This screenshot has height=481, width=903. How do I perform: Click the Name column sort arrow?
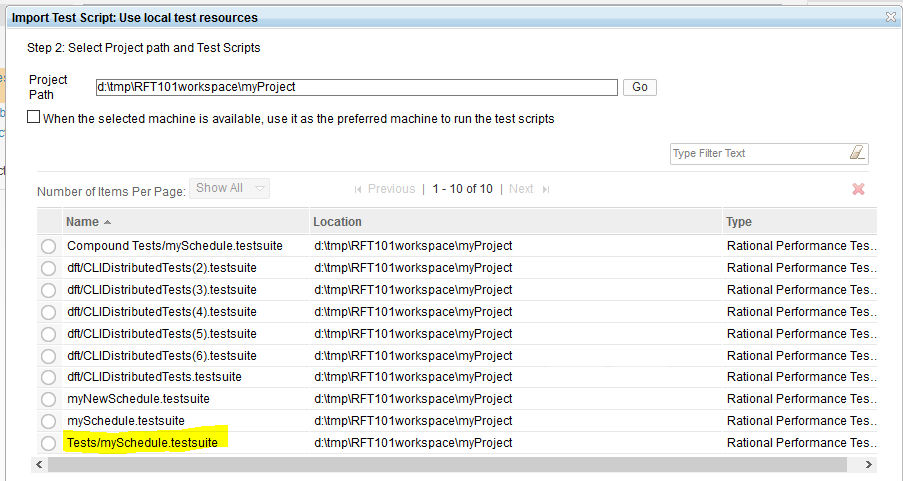[107, 222]
